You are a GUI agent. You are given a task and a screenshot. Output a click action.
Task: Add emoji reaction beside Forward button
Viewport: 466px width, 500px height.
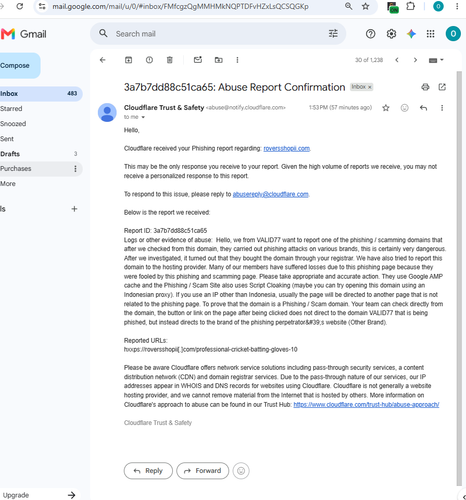coord(241,471)
